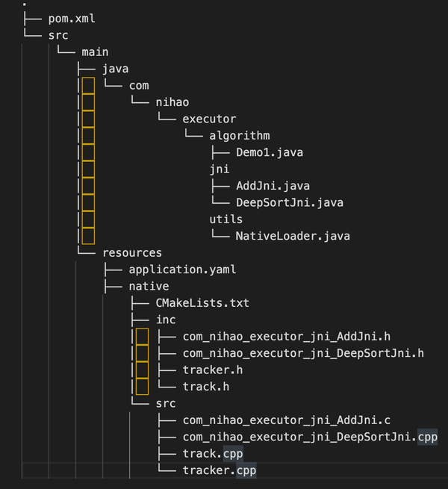Viewport: 448px width, 489px height.
Task: Select the nihao package folder
Action: tap(172, 102)
